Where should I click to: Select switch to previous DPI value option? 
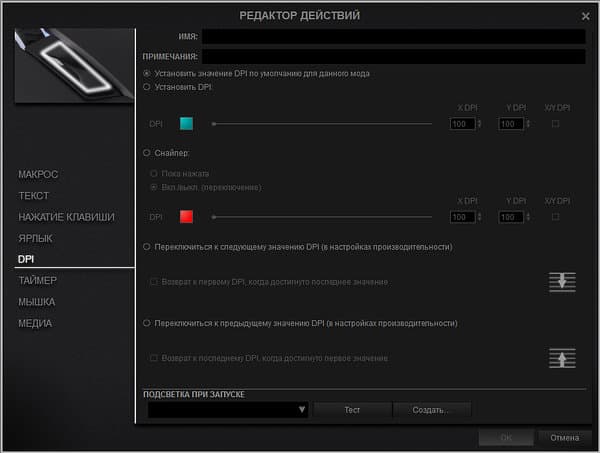(147, 323)
